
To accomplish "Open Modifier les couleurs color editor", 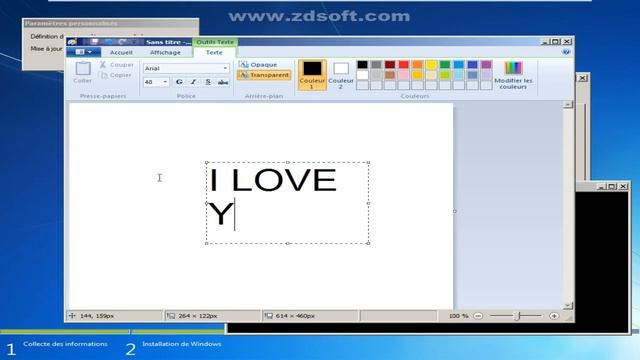I will tap(513, 75).
